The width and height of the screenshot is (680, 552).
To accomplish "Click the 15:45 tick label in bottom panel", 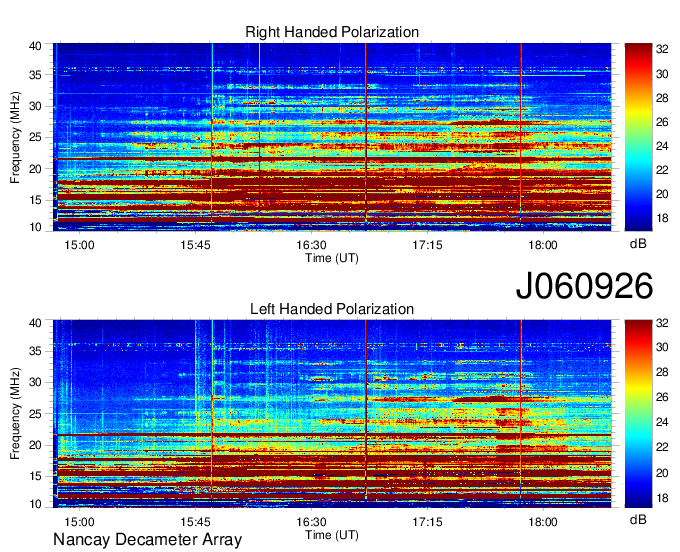I will (x=195, y=522).
